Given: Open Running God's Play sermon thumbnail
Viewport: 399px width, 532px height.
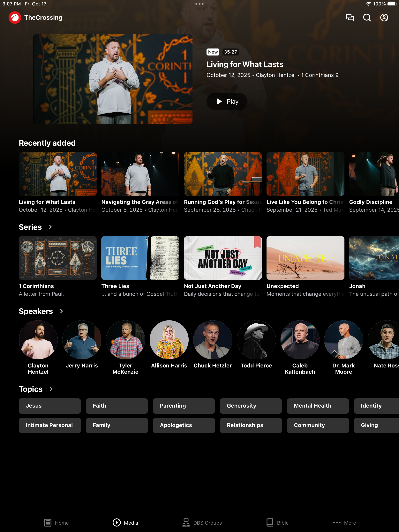Looking at the screenshot, I should [x=223, y=174].
